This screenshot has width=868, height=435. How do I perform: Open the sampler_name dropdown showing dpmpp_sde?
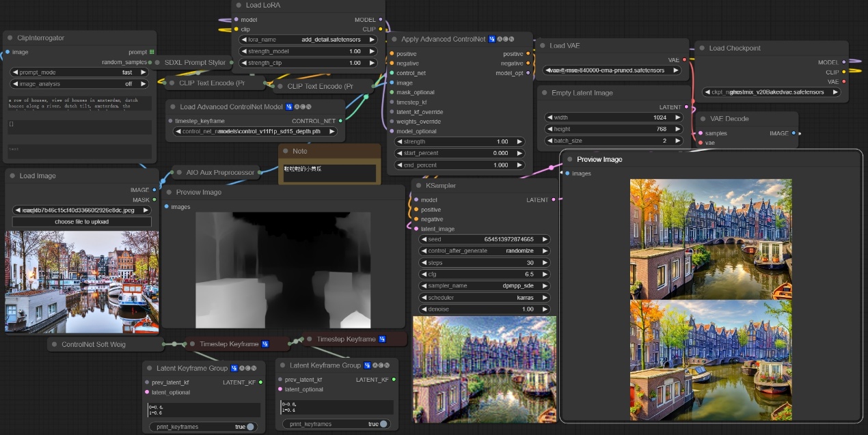point(484,286)
